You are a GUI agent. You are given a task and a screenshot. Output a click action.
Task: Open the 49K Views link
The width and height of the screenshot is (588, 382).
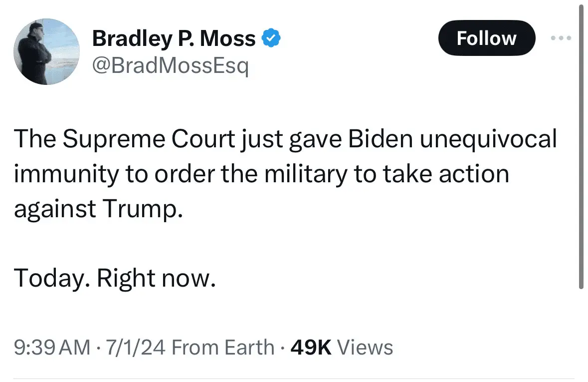click(x=343, y=347)
